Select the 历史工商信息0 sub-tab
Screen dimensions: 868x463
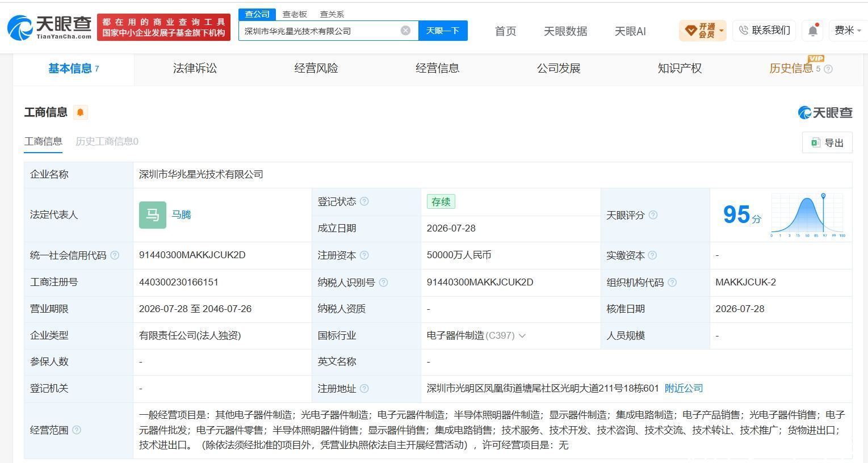point(107,141)
